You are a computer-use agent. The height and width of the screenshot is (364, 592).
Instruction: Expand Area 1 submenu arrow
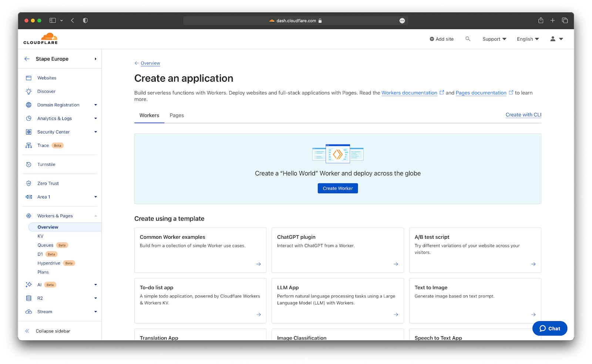tap(95, 197)
